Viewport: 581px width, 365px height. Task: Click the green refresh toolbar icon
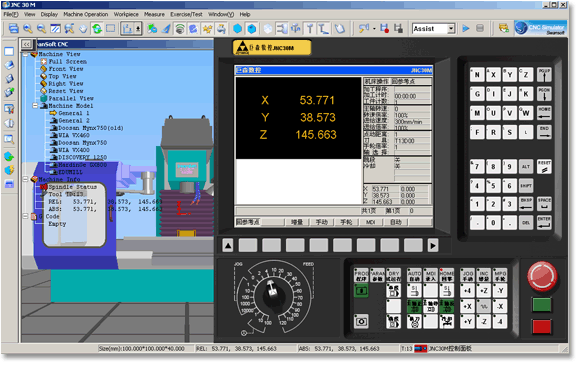pos(97,29)
